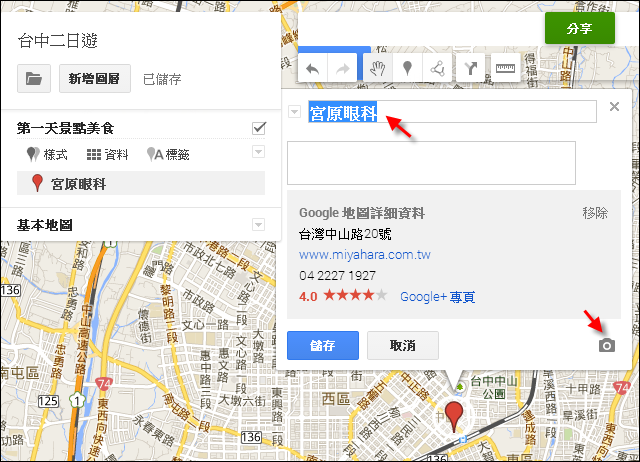640x462 pixels.
Task: Click the undo arrow tool
Action: point(313,69)
